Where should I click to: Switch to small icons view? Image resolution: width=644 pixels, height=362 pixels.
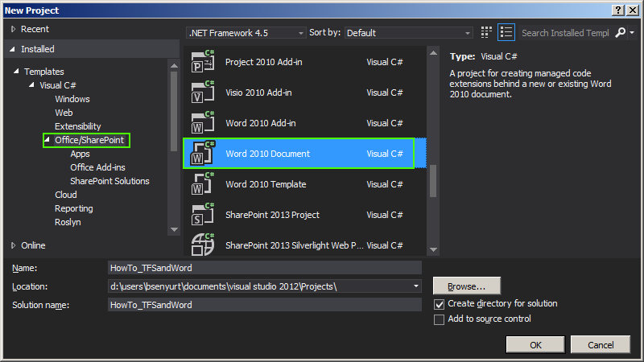[486, 33]
